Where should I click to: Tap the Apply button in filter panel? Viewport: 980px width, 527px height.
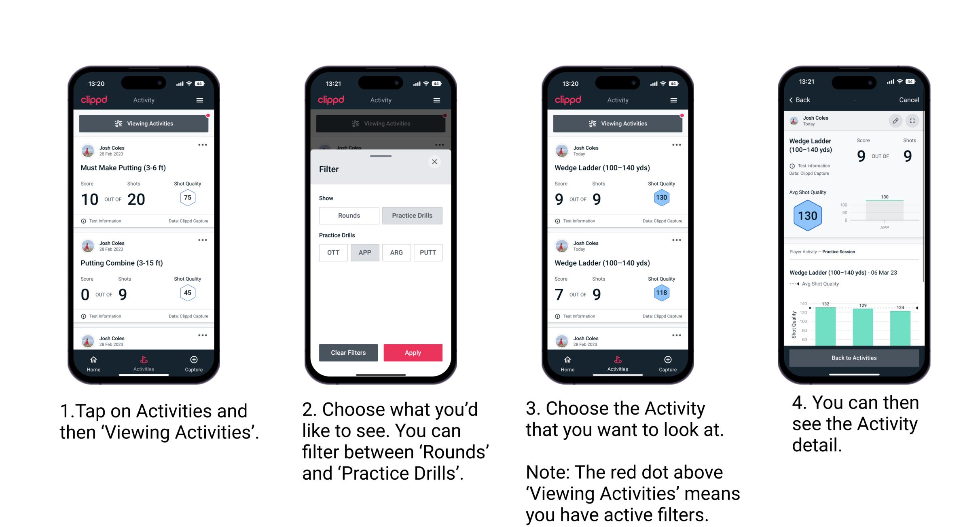coord(413,352)
